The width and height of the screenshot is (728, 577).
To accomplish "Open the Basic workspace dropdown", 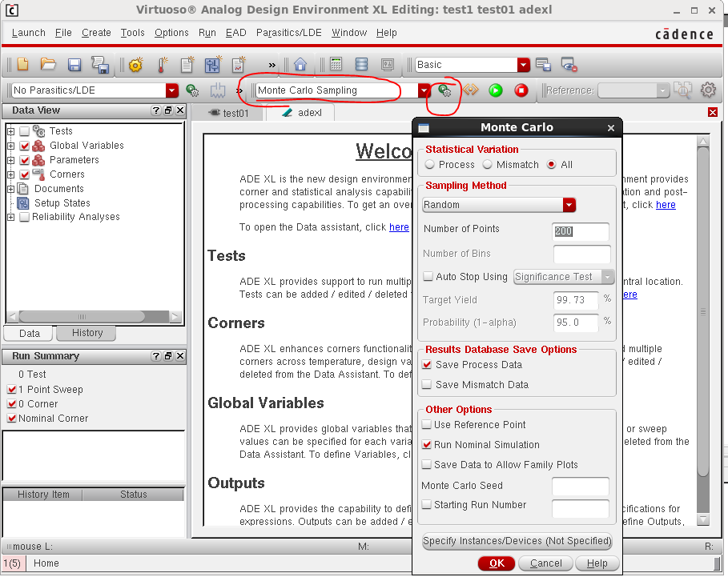I will coord(473,65).
